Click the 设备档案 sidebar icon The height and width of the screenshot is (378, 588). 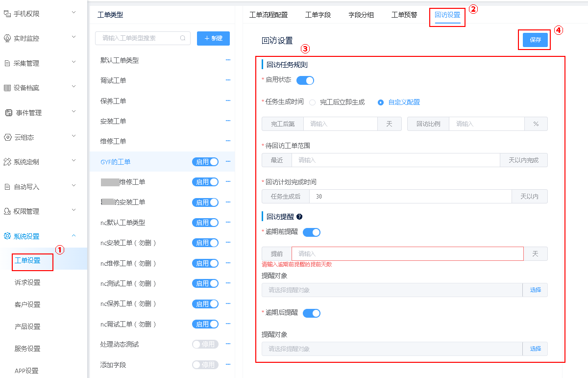tap(7, 88)
